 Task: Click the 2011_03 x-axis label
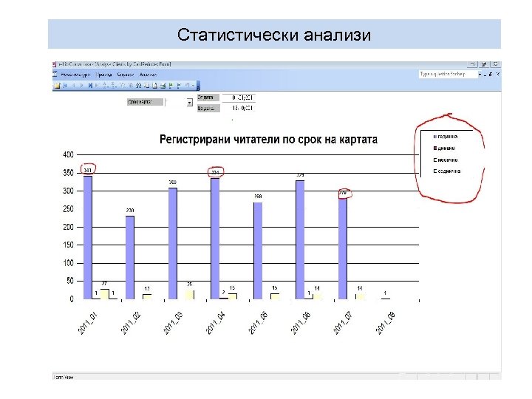click(x=173, y=324)
